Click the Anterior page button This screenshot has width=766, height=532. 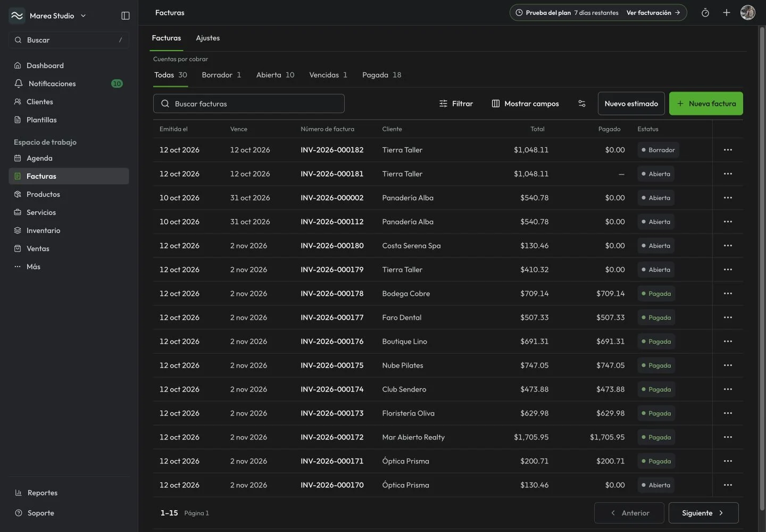pyautogui.click(x=629, y=513)
